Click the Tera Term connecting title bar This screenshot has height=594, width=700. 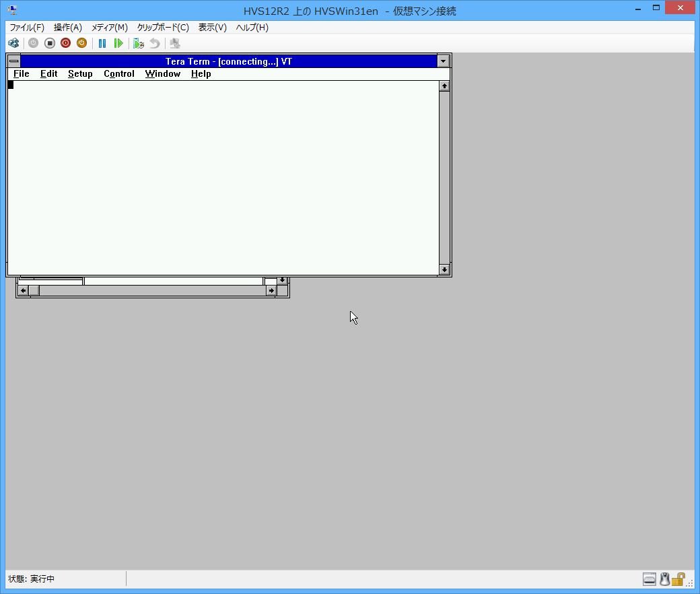tap(229, 61)
